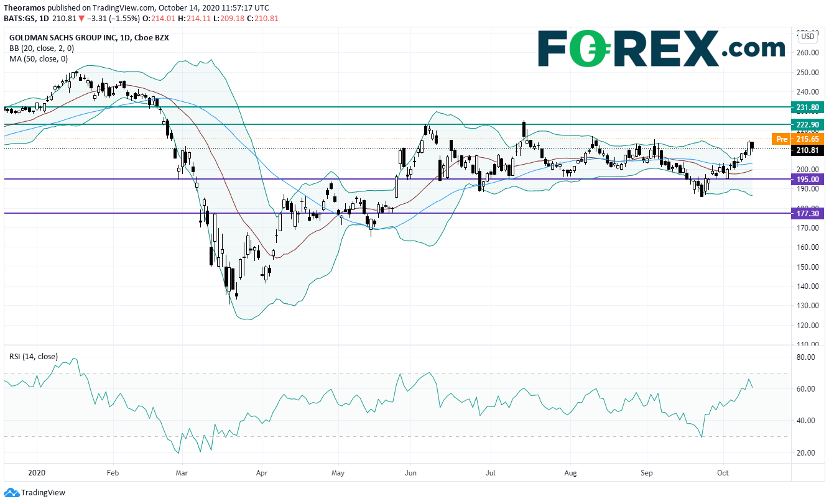Click the purple 177.30 price level tag
Image resolution: width=829 pixels, height=504 pixels.
[x=807, y=213]
